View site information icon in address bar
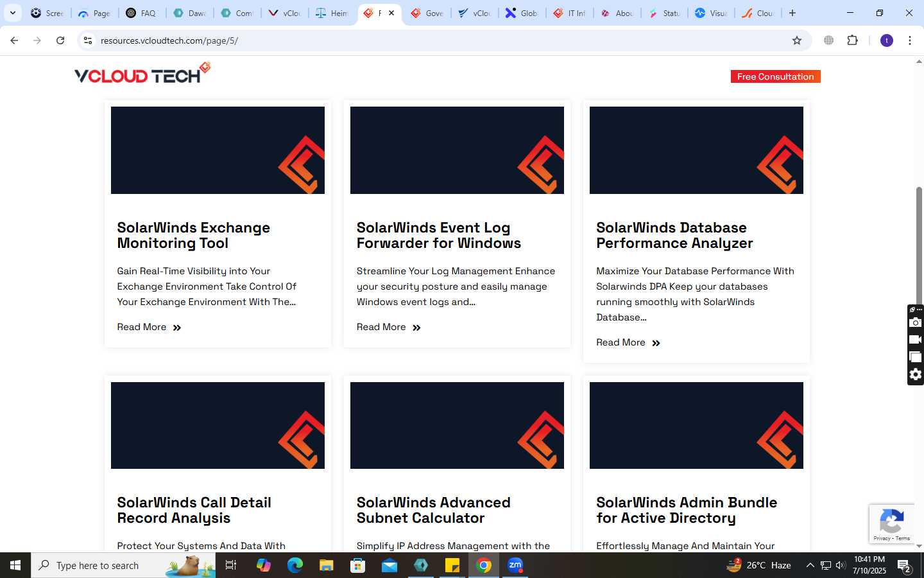Screen dimensions: 924x578 pos(88,40)
